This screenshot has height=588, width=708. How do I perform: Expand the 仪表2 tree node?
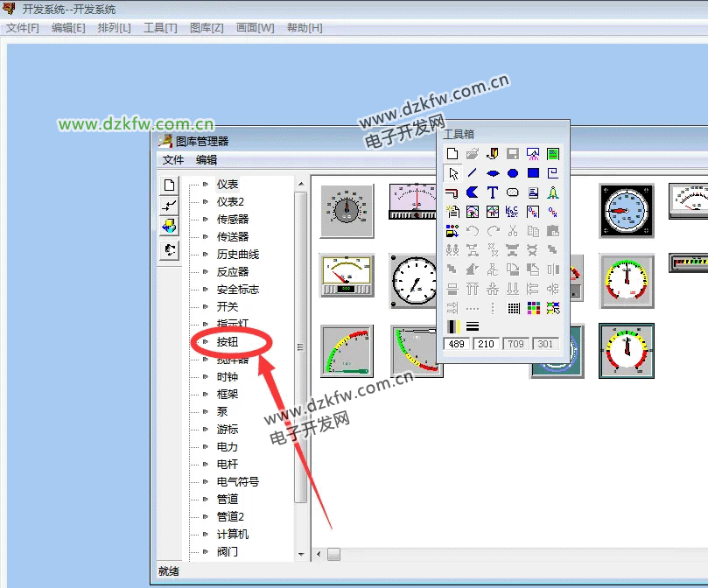coord(205,202)
